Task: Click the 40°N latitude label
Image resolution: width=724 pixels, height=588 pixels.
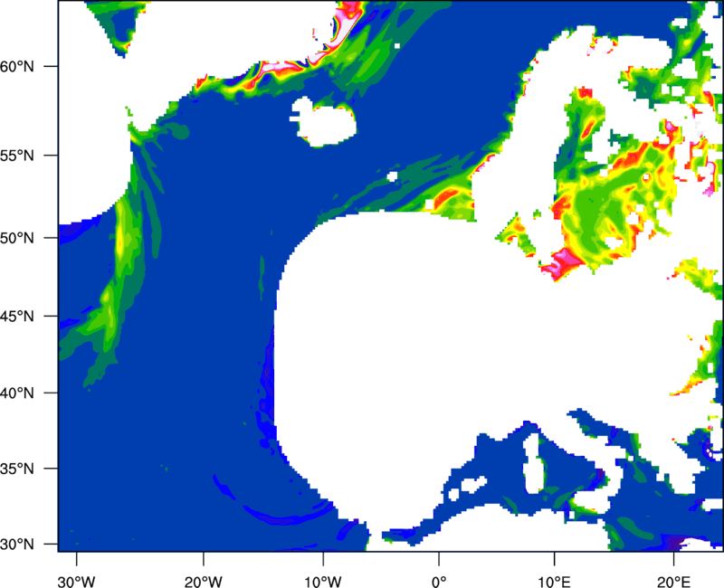Action: click(17, 394)
